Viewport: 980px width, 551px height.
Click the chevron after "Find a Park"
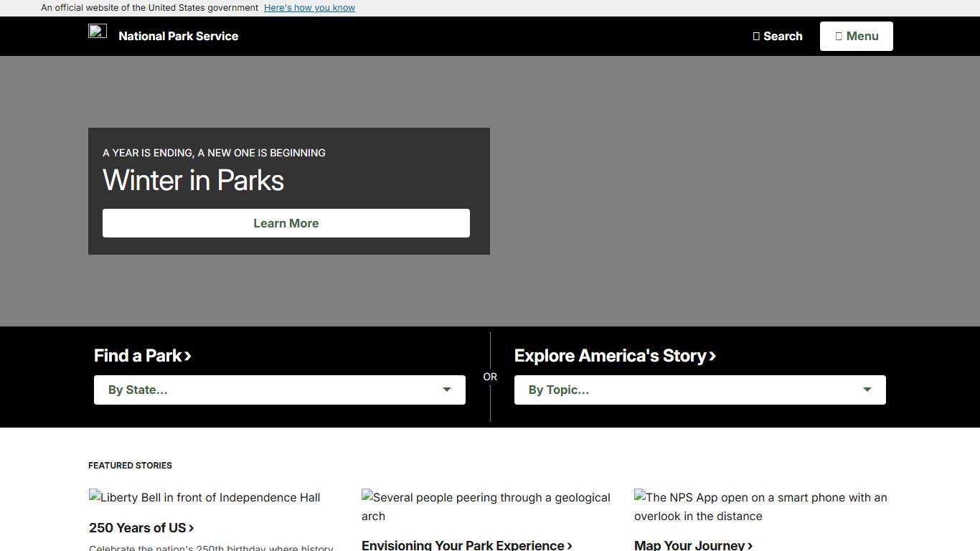pyautogui.click(x=187, y=355)
